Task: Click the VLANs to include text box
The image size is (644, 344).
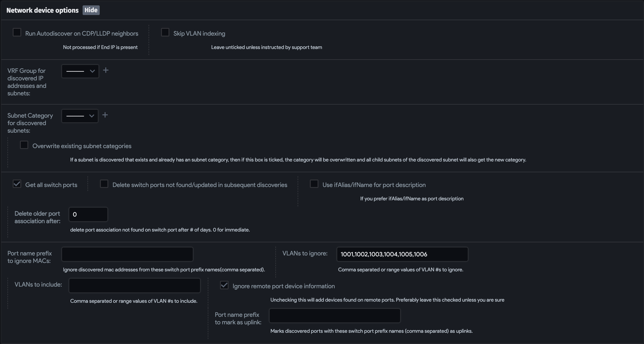Action: coord(135,285)
